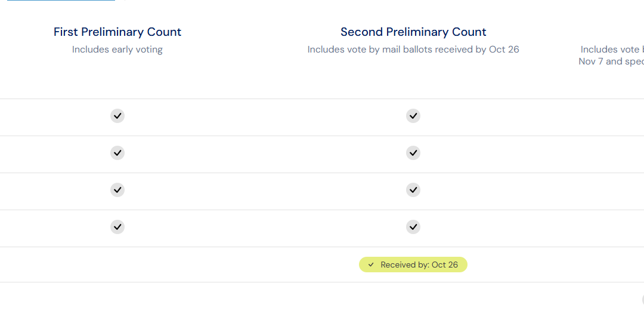Click third-row checkmark under Second Preliminary Count
Screen dimensions: 644x335
413,190
